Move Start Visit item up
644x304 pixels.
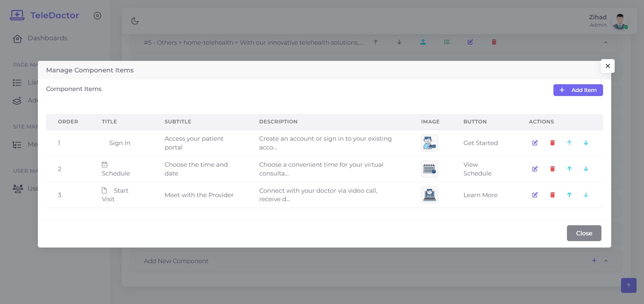569,195
